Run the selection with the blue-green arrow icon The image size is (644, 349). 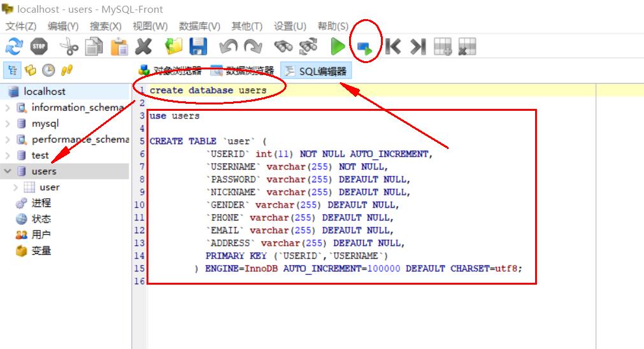[x=364, y=48]
